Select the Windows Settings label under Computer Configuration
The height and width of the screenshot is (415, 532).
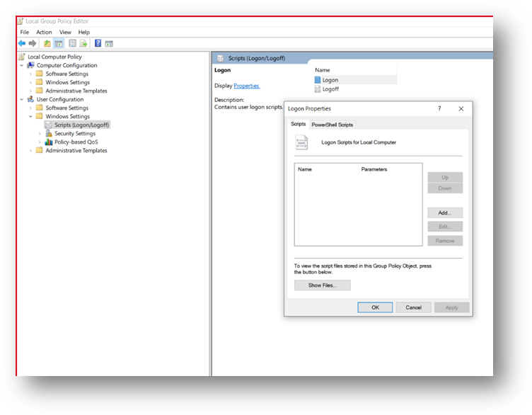click(68, 82)
